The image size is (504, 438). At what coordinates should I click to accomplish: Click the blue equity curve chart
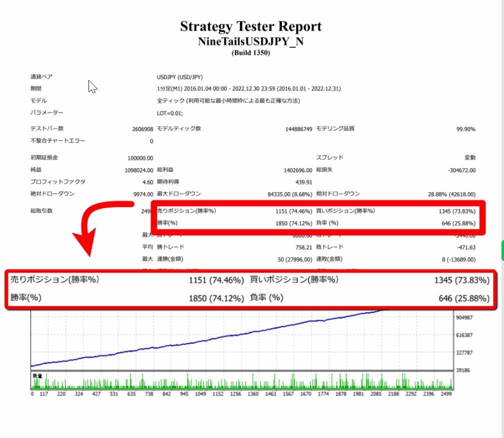click(x=241, y=339)
